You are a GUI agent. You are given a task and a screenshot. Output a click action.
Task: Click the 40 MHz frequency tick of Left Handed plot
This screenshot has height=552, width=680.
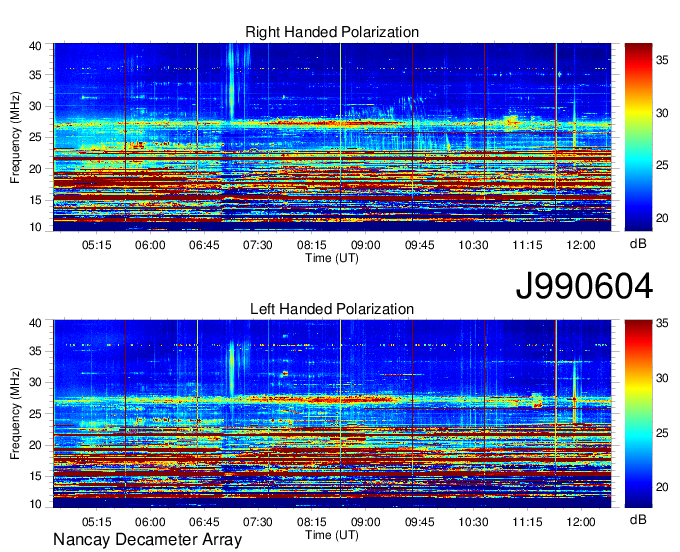click(x=35, y=323)
